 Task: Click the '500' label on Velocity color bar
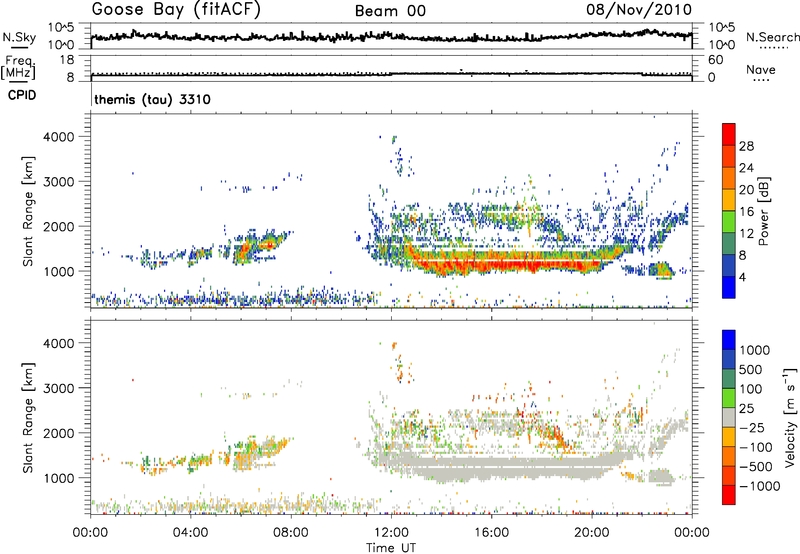coord(750,370)
